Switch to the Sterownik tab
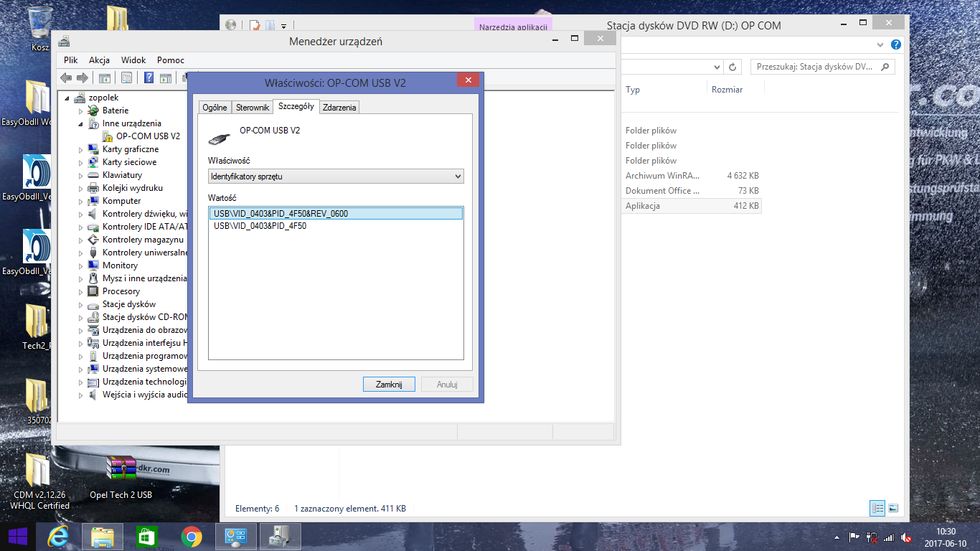This screenshot has width=980, height=551. click(253, 108)
